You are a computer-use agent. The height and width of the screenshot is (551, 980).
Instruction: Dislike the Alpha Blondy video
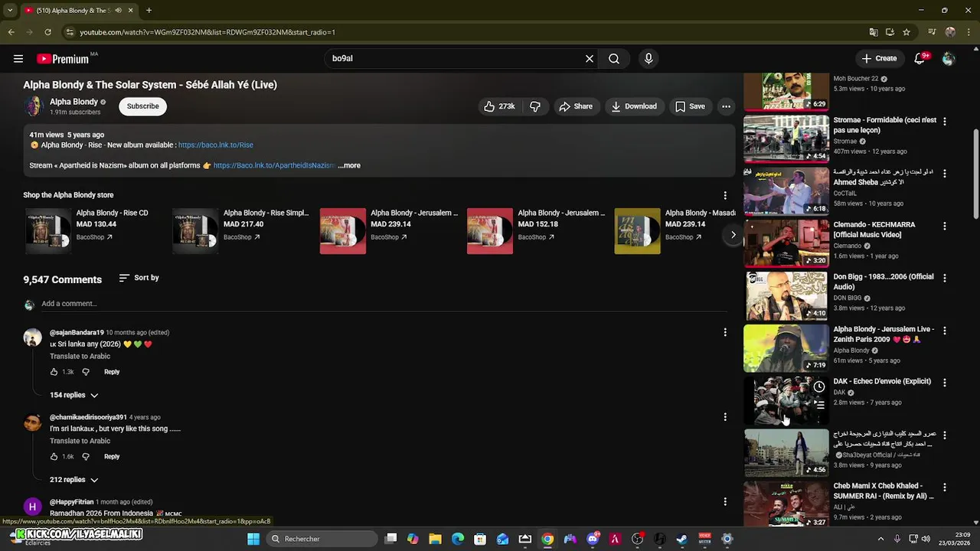click(x=535, y=106)
